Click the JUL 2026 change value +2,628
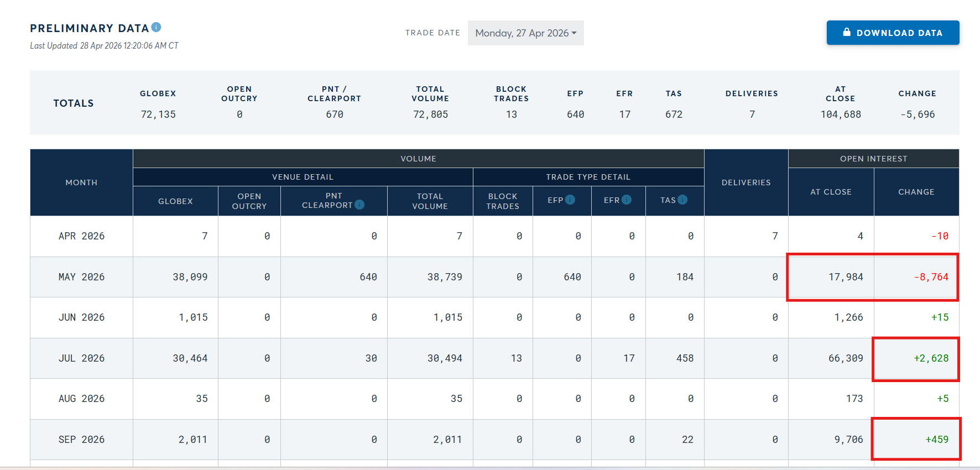The width and height of the screenshot is (980, 470). point(931,358)
